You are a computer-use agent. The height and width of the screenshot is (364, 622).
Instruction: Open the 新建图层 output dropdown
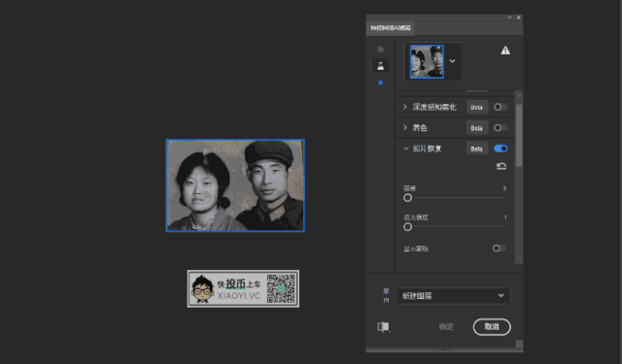coord(454,296)
